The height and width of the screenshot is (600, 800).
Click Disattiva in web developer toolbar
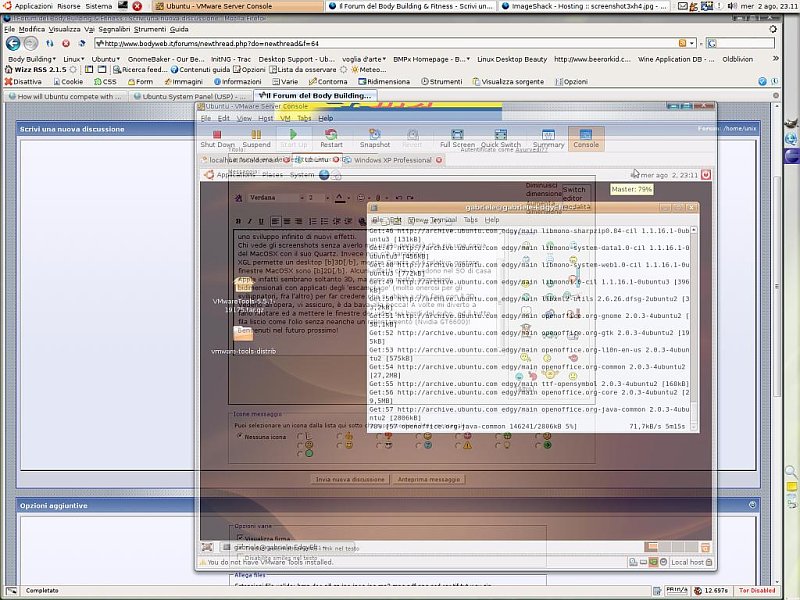coord(23,82)
